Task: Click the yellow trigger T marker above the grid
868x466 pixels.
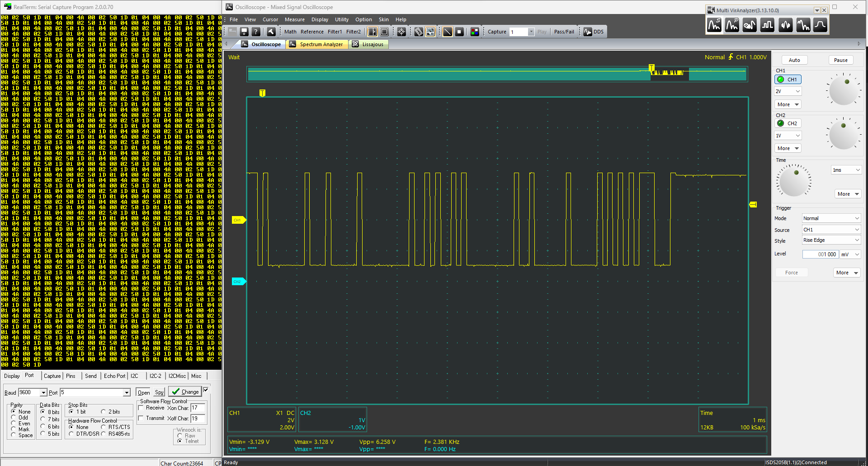Action: coord(262,93)
